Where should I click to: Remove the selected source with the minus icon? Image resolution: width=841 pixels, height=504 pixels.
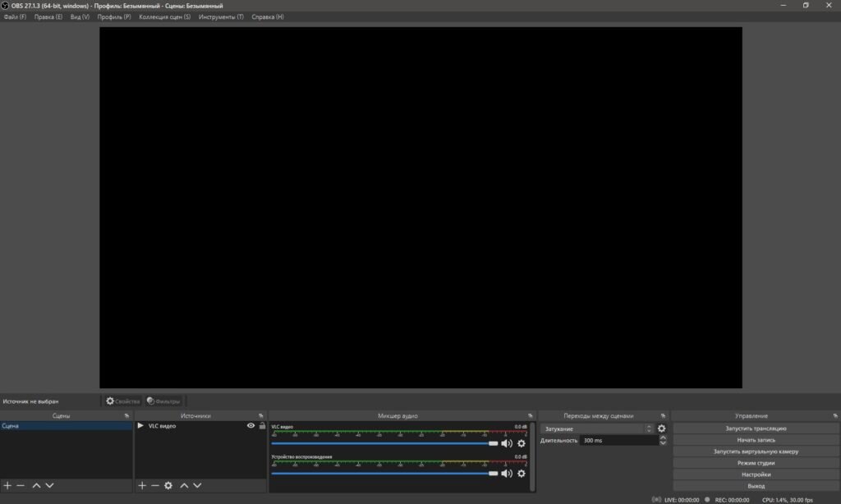tap(155, 485)
